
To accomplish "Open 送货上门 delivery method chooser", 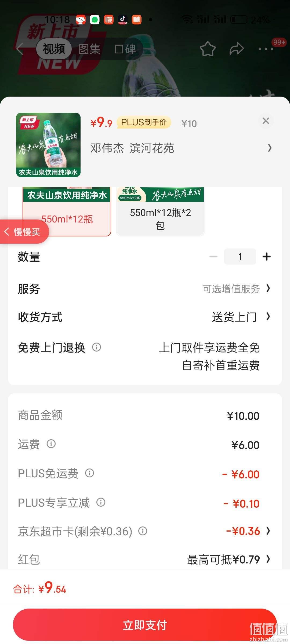I will (x=241, y=317).
